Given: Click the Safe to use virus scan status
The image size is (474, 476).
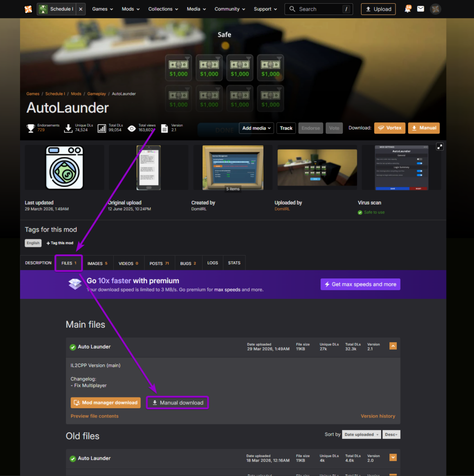Looking at the screenshot, I should click(371, 212).
